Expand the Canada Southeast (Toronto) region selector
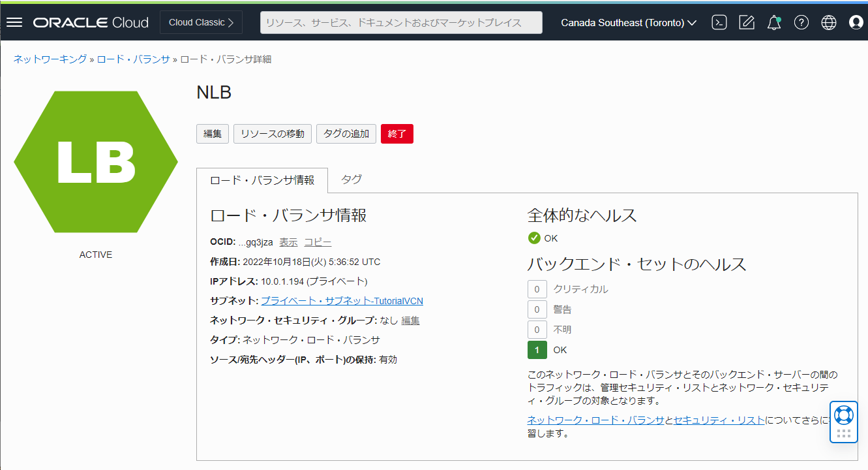 click(x=627, y=22)
